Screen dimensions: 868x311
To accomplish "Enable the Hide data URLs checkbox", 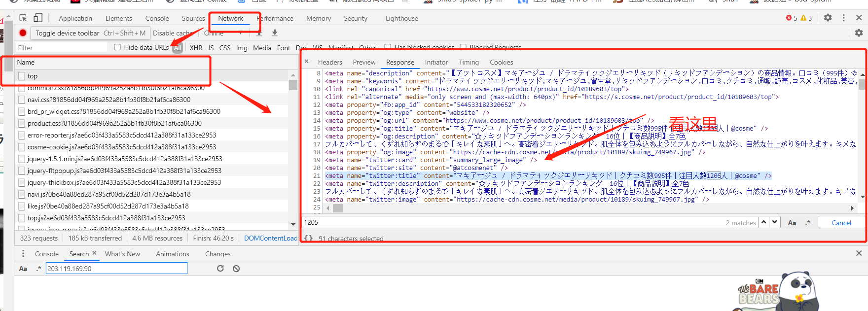I will pyautogui.click(x=117, y=47).
